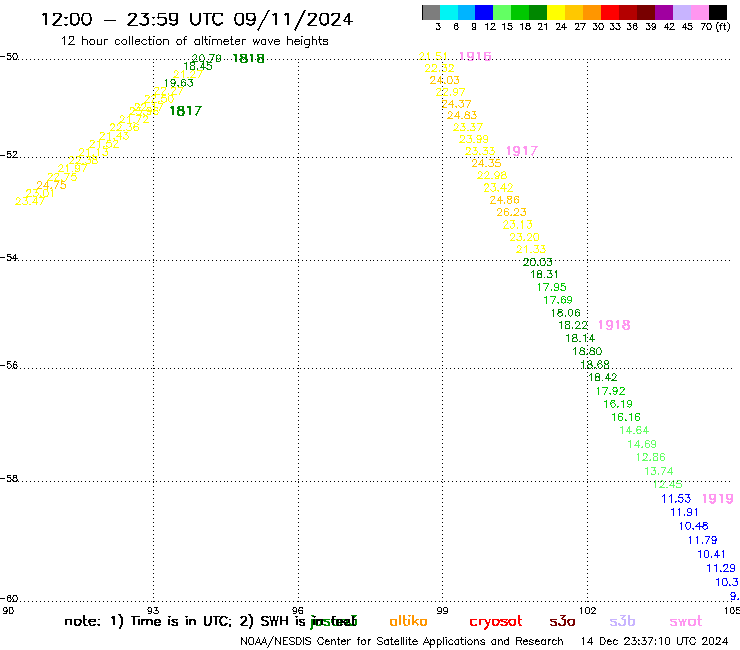Click the latitude axis label -54
Image resolution: width=740 pixels, height=650 pixels.
point(9,257)
